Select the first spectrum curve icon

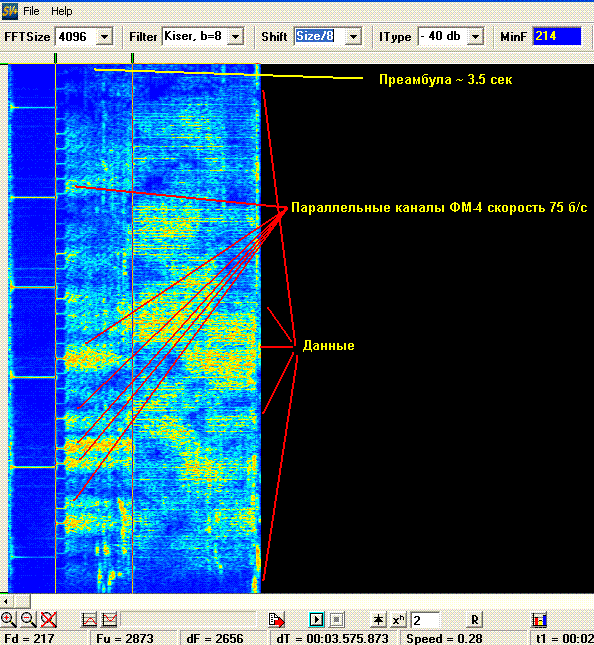(90, 619)
